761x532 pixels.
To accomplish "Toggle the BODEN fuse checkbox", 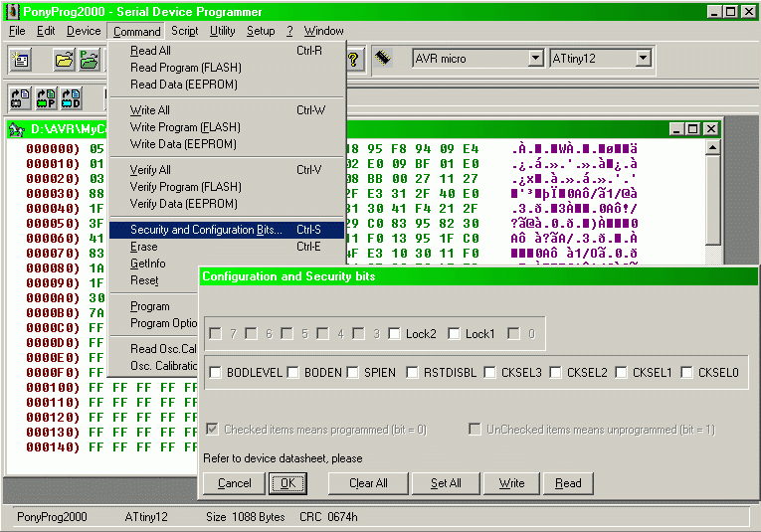I will pos(292,373).
